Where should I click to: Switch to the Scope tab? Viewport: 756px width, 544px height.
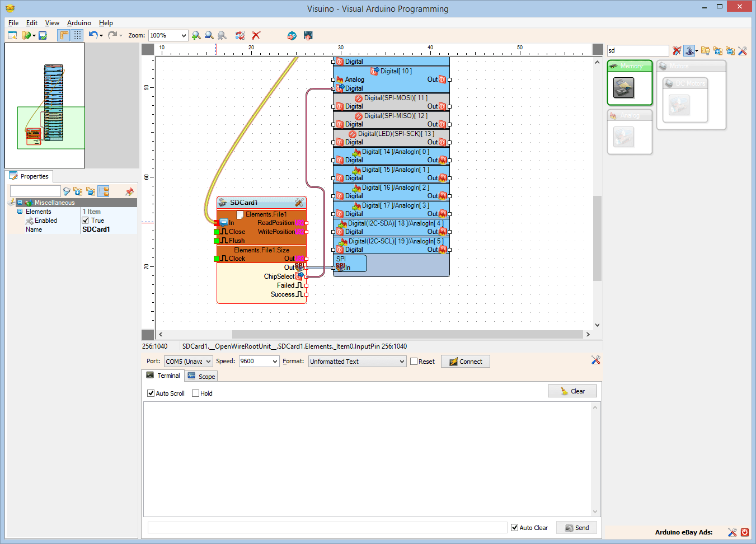[x=201, y=376]
